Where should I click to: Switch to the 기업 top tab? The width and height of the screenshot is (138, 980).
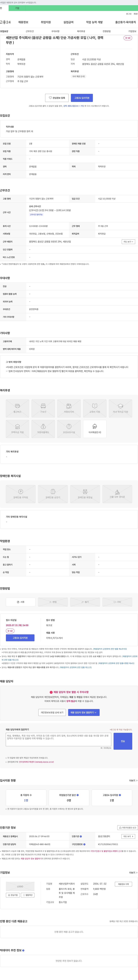[17, 8]
